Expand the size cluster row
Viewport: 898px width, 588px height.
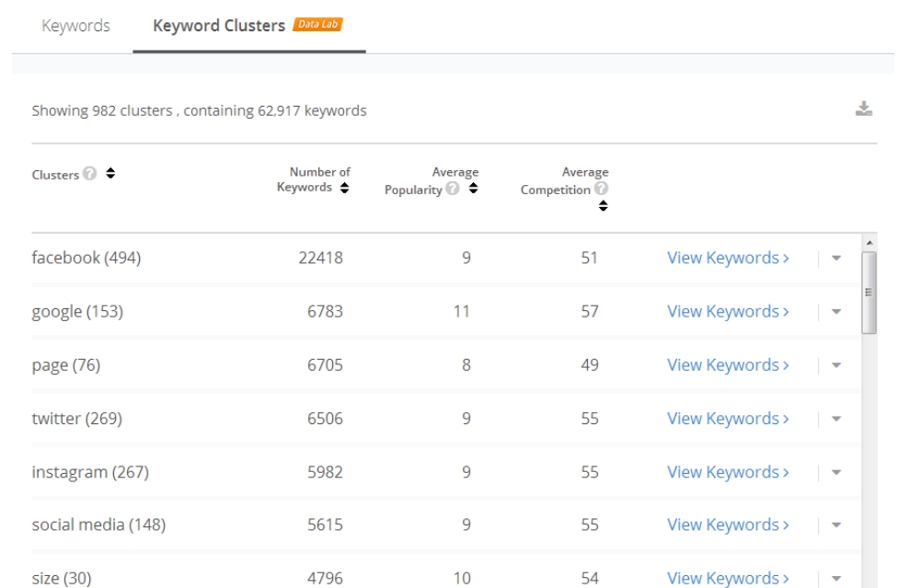pos(836,578)
